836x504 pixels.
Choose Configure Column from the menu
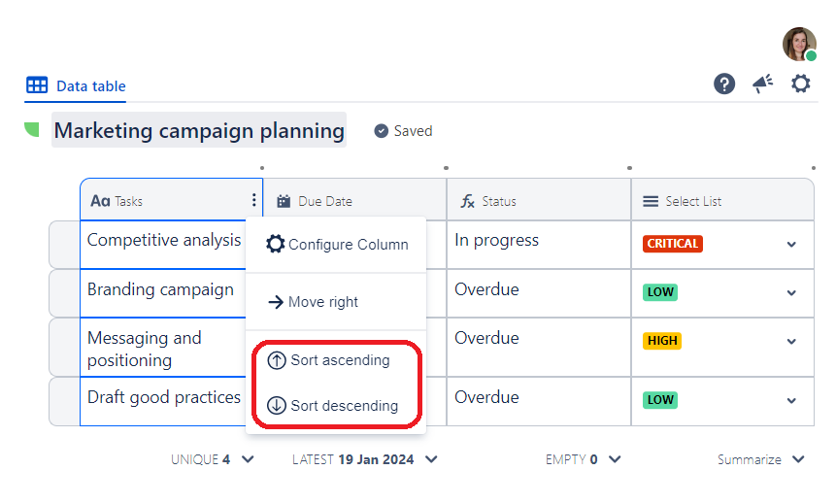click(337, 245)
